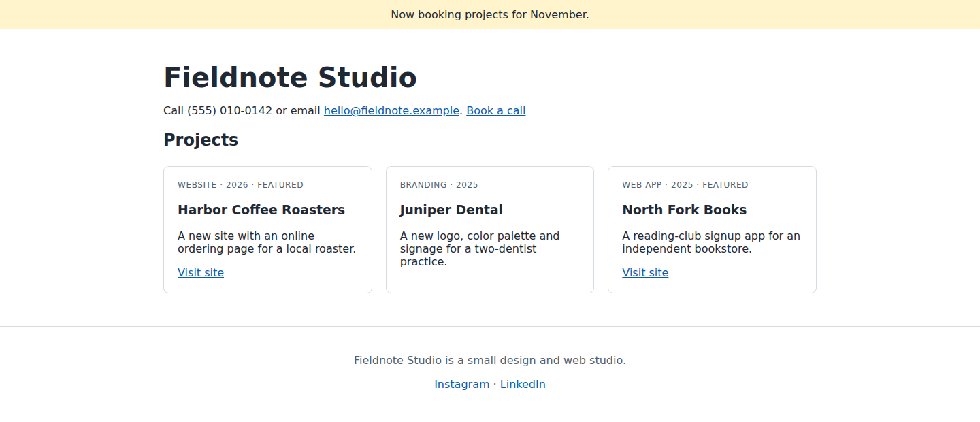Viewport: 980px width, 422px height.
Task: Click the 'Now booking projects for November.' banner text
Action: coord(490,14)
